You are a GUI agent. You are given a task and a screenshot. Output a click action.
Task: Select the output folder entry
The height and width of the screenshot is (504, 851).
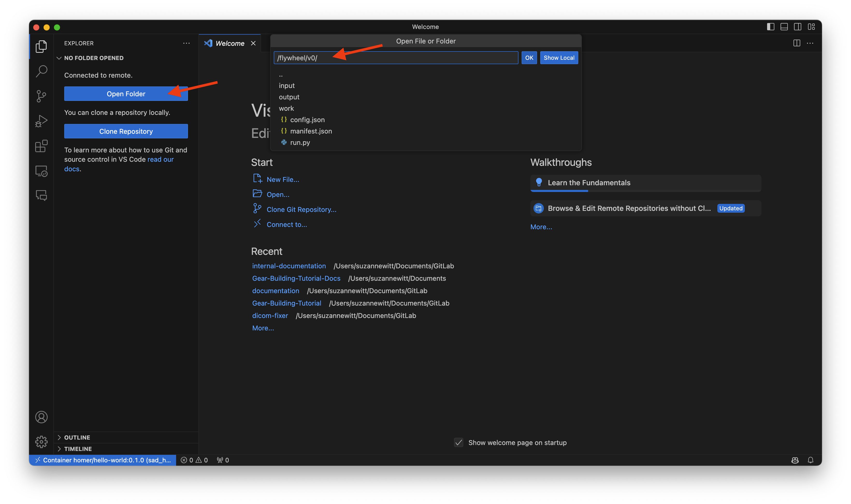point(426,97)
